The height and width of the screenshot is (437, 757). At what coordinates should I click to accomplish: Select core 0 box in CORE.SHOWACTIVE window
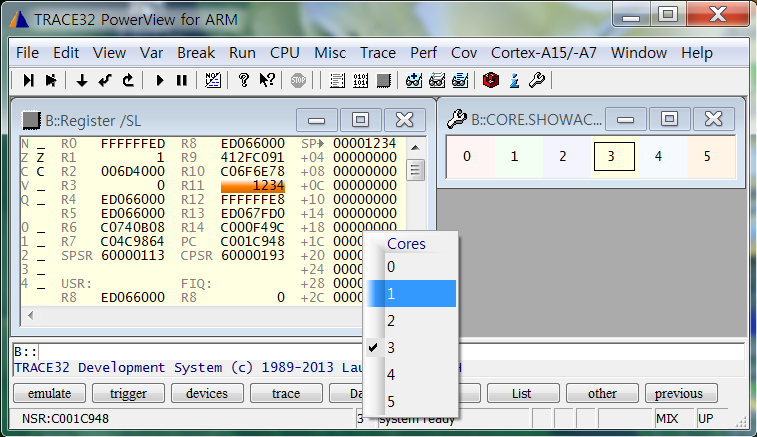(x=467, y=156)
